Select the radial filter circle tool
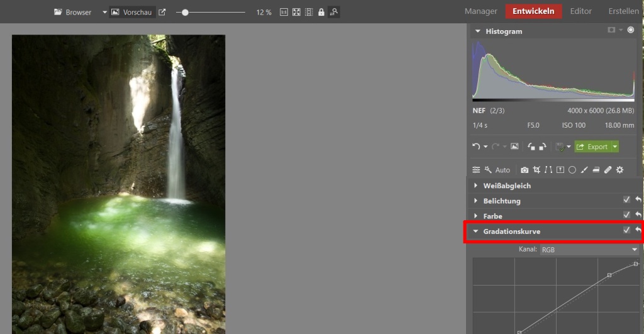Viewport: 644px width, 334px height. coord(572,170)
